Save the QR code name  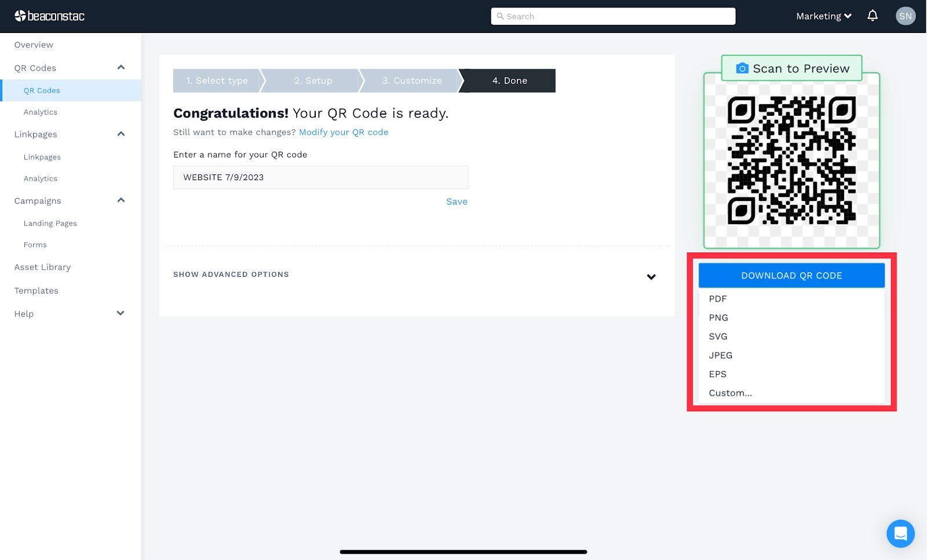[457, 201]
